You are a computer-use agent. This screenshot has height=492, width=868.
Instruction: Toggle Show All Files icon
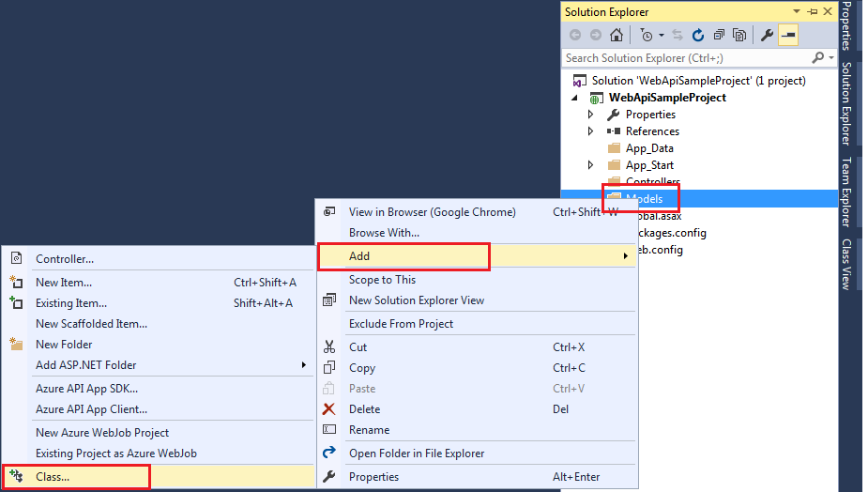pos(739,35)
